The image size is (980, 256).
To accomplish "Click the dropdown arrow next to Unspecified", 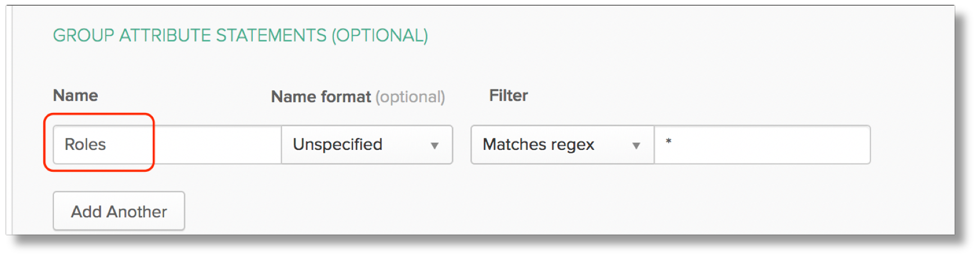I will pyautogui.click(x=434, y=145).
